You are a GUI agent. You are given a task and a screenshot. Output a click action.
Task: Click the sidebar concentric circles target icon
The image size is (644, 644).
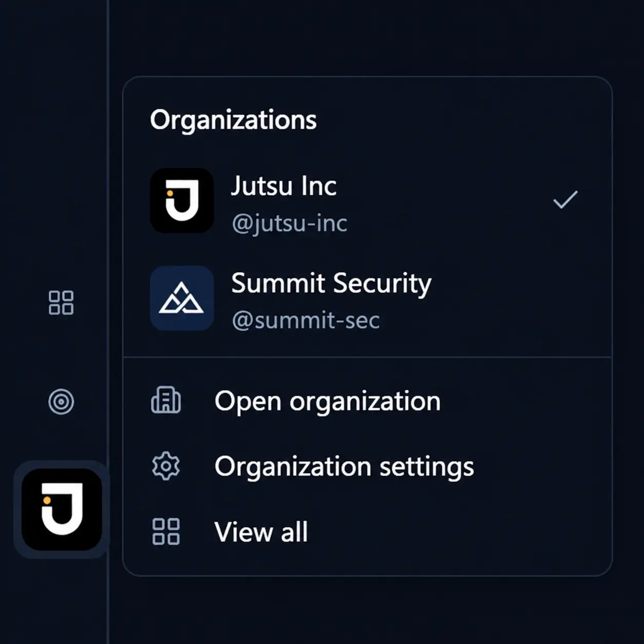pos(61,402)
